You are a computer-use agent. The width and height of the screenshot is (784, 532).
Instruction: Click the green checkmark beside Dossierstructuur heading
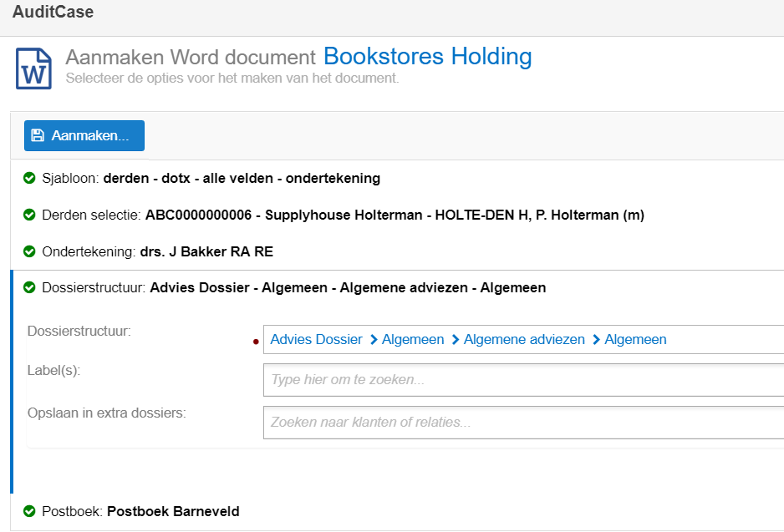(x=29, y=287)
